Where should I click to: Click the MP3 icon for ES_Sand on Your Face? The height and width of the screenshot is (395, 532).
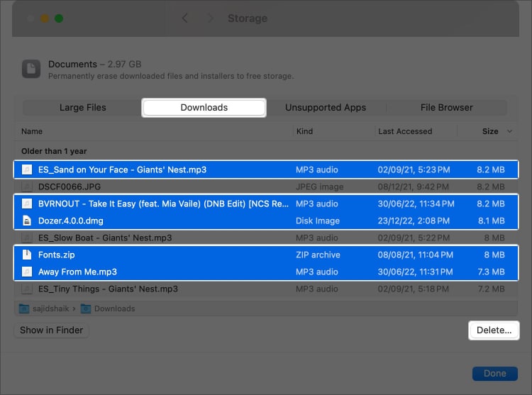(x=27, y=169)
